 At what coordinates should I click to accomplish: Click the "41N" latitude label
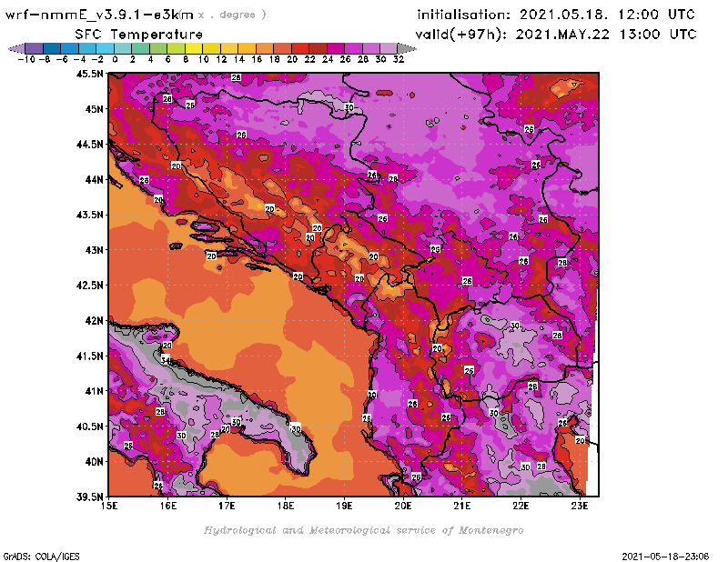[x=95, y=391]
